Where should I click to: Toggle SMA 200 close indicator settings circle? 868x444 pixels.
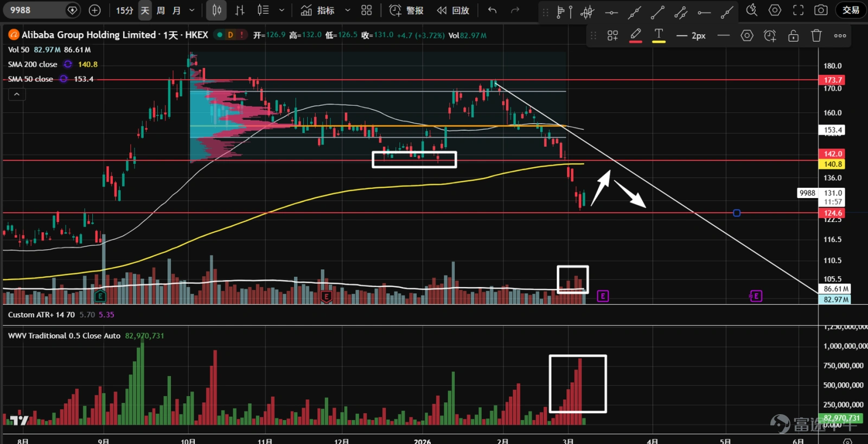(x=68, y=64)
